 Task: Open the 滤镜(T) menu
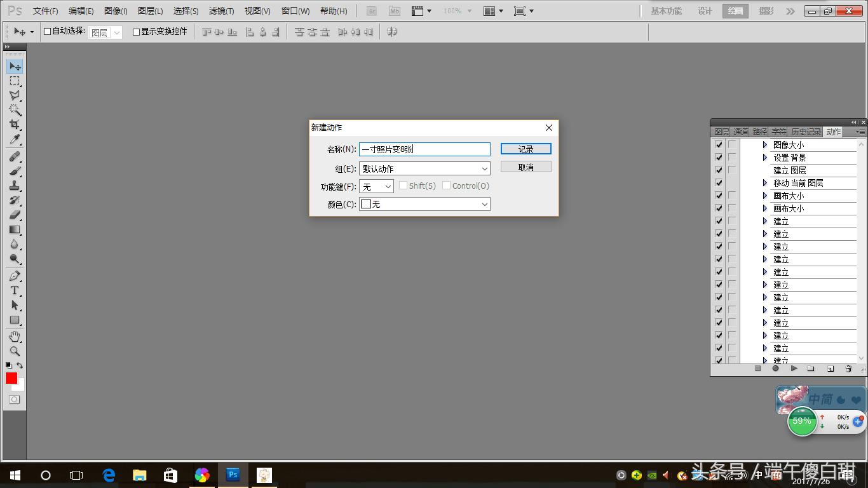221,11
